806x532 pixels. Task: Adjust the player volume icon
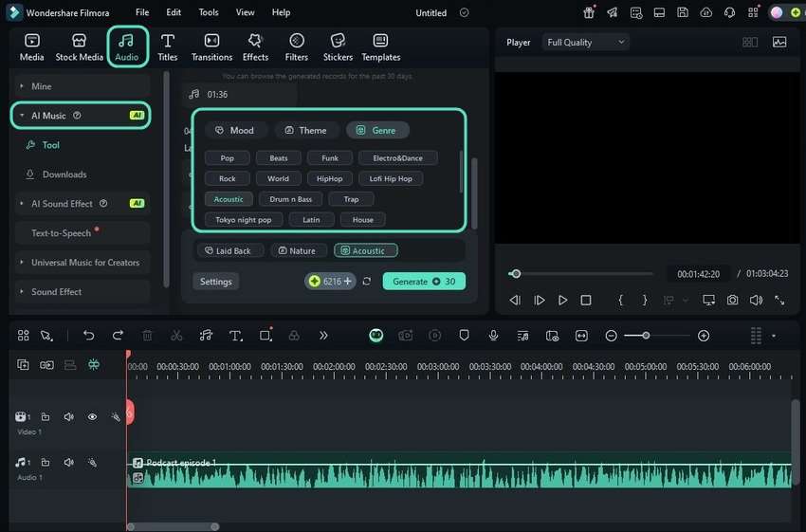(x=756, y=300)
